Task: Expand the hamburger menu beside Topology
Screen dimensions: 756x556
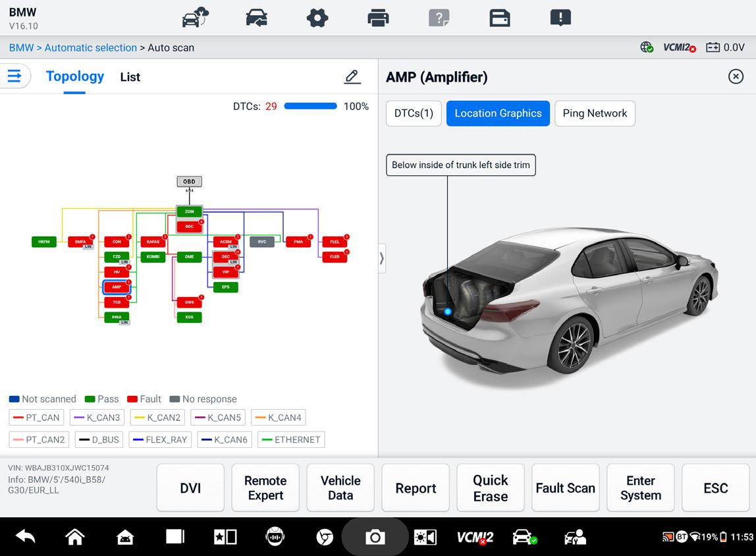Action: pos(14,76)
